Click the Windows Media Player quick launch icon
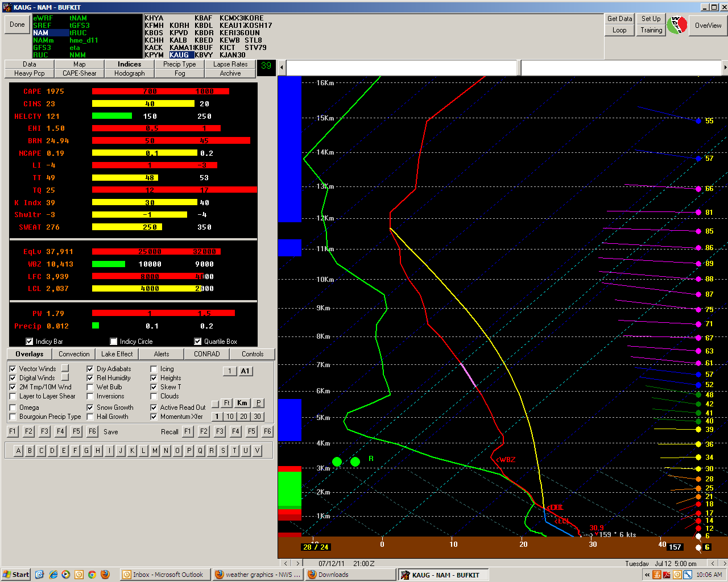This screenshot has width=728, height=582. pos(66,575)
